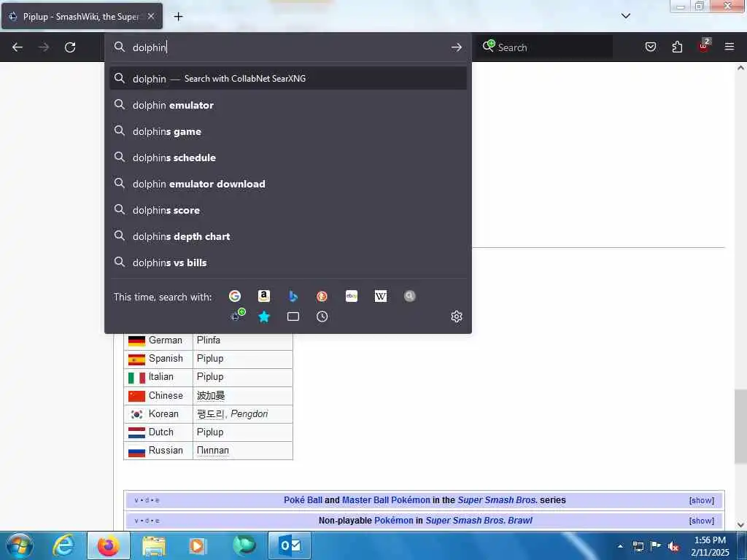The height and width of the screenshot is (560, 747).
Task: Pick the 'dolphins score' suggestion
Action: coord(288,210)
